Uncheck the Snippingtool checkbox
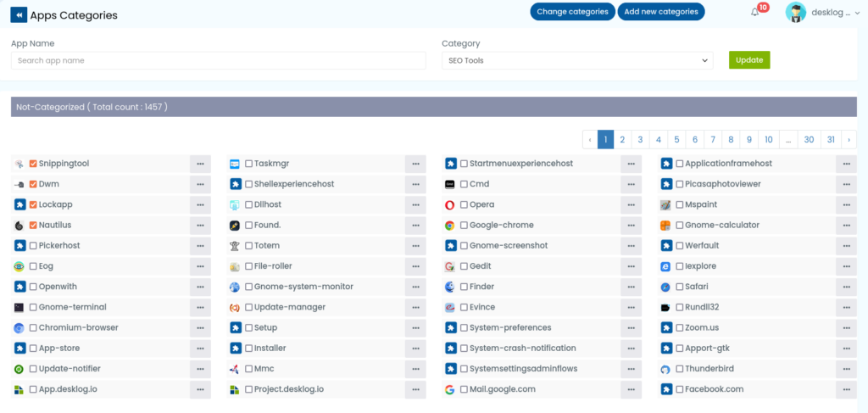 [x=33, y=164]
